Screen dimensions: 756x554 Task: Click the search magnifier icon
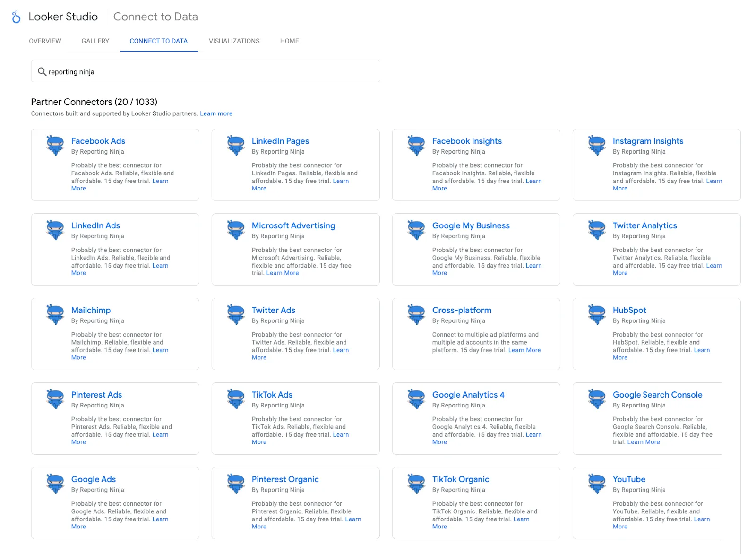coord(42,72)
